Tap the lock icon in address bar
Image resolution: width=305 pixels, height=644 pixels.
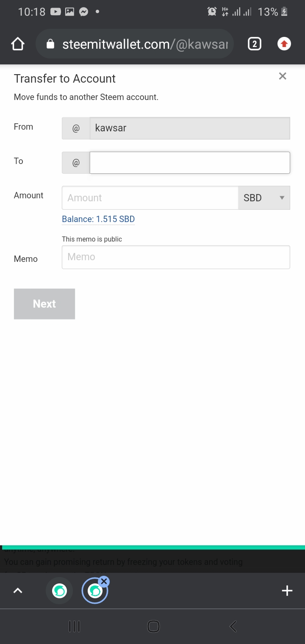point(50,44)
